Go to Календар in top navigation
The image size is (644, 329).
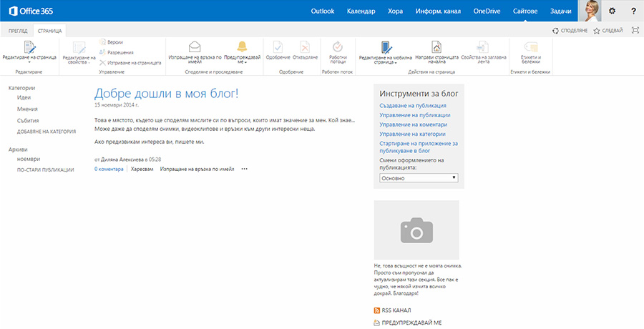(x=361, y=11)
